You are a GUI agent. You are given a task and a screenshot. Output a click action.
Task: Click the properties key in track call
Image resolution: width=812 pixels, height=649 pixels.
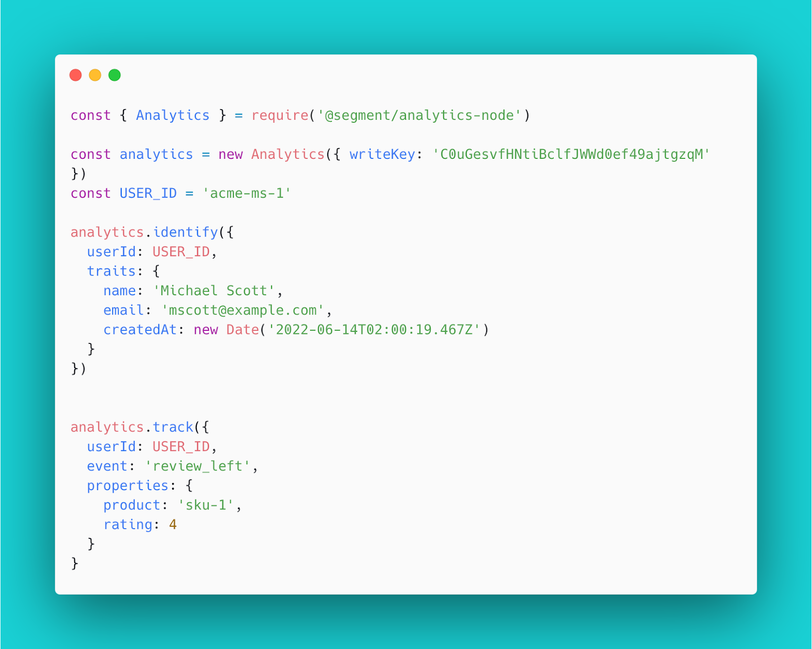click(127, 486)
